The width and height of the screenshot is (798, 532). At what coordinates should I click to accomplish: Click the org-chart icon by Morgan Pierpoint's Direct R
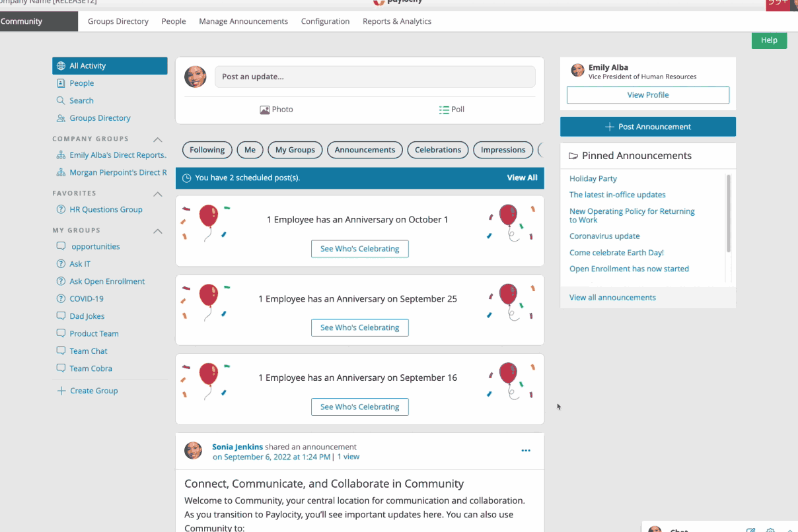tap(61, 172)
